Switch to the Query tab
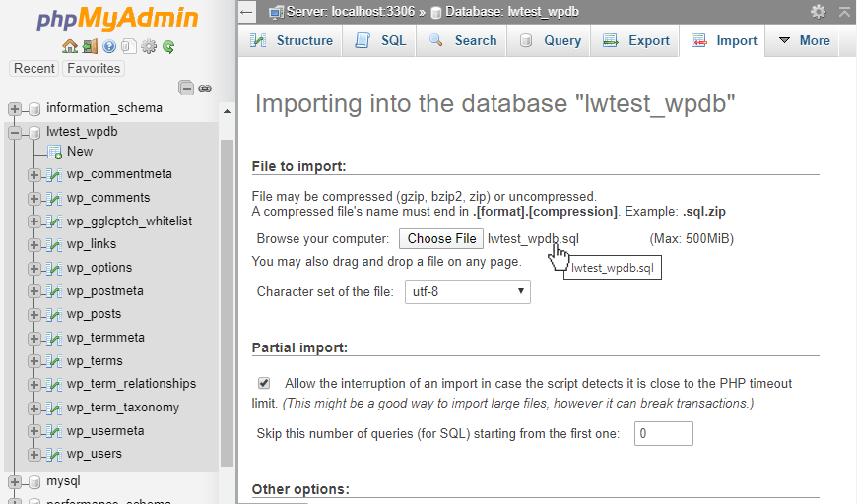This screenshot has width=857, height=504. (x=550, y=41)
